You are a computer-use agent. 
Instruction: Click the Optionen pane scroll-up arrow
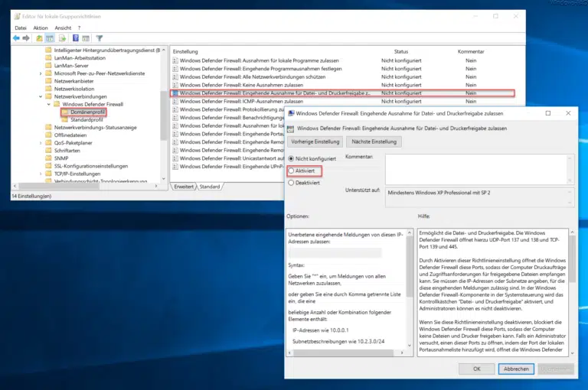pos(410,232)
